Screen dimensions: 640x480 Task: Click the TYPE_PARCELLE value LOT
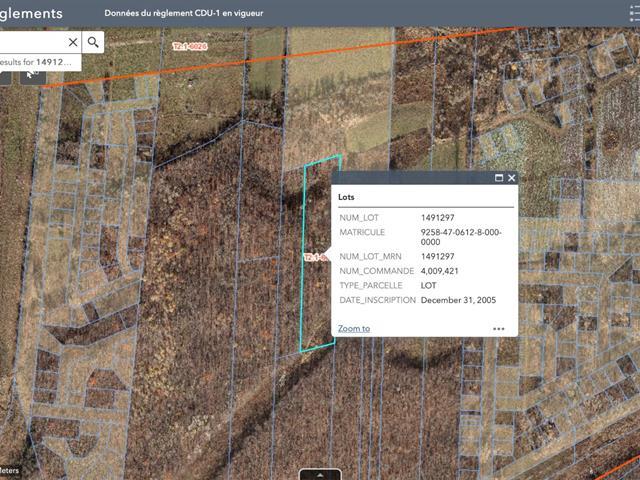coord(429,285)
